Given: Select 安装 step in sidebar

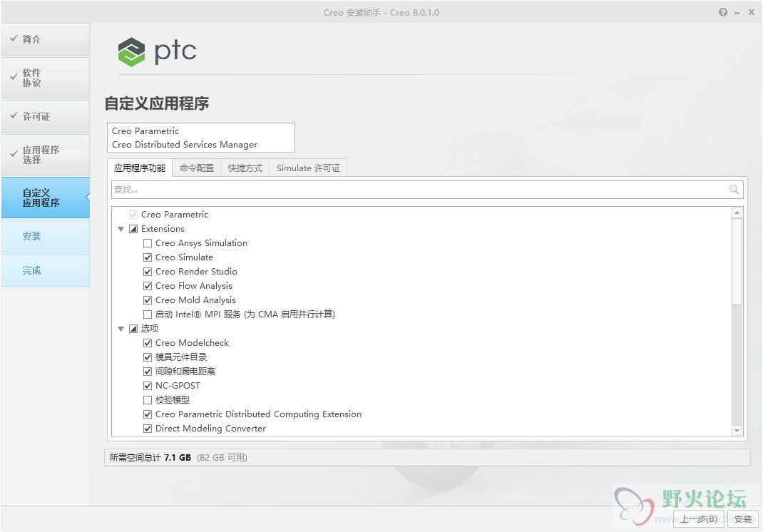Looking at the screenshot, I should point(45,236).
